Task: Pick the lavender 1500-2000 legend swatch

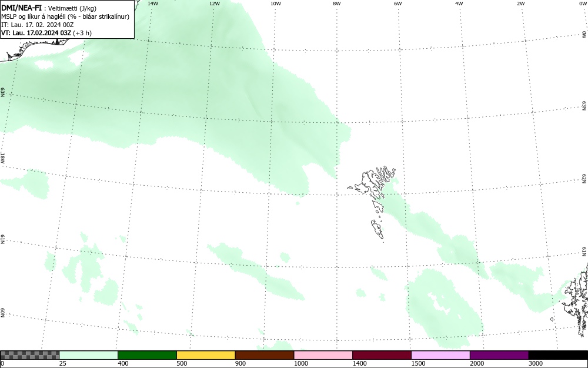Action: tap(440, 355)
